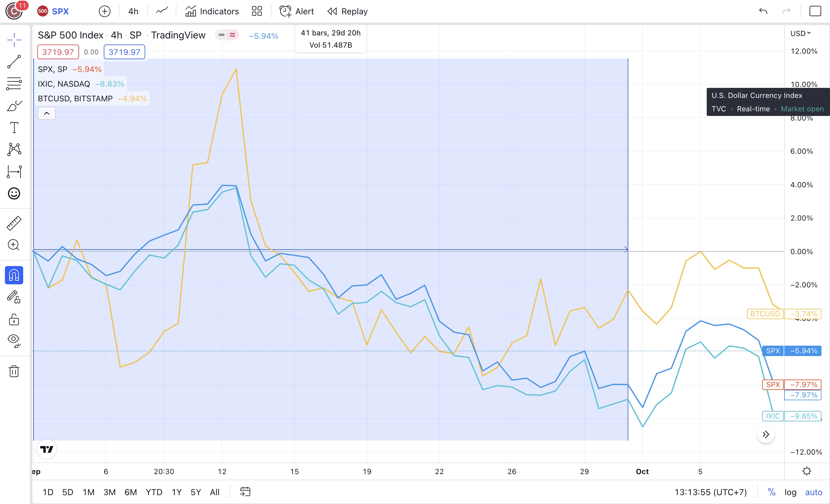
Task: Select the brush drawing tool
Action: [14, 106]
